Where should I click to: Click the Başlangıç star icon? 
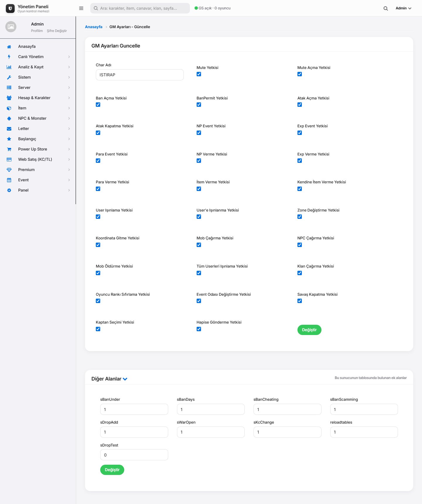point(9,139)
